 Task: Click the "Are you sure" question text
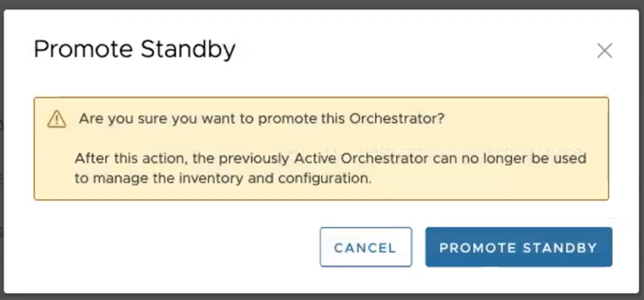pos(261,119)
